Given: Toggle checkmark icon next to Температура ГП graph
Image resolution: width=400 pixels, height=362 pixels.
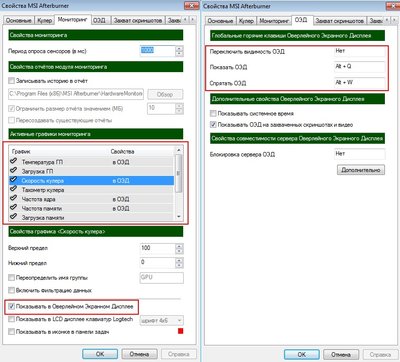Looking at the screenshot, I should point(13,161).
